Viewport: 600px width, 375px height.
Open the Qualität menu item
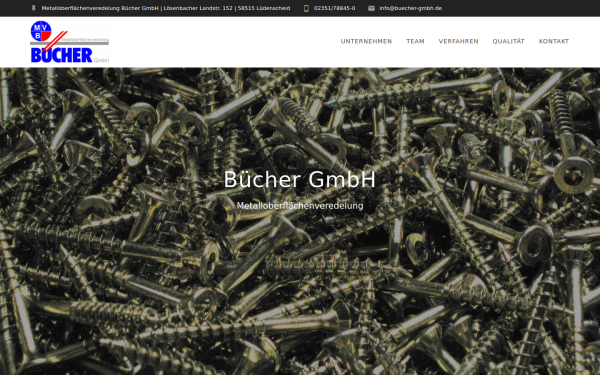509,41
